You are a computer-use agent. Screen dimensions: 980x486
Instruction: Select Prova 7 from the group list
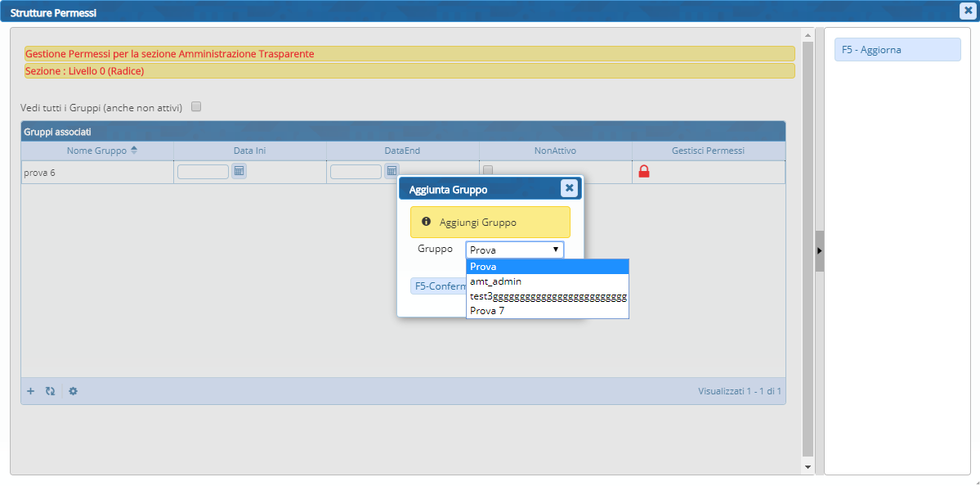point(487,311)
